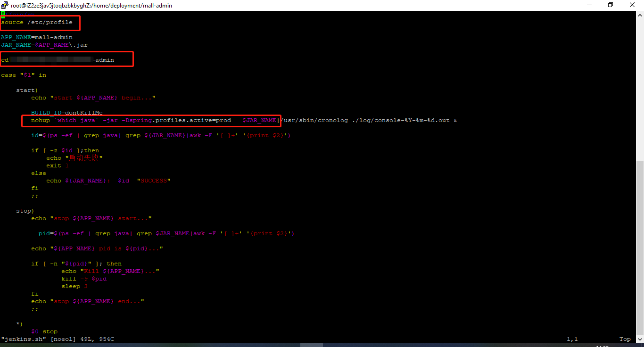Click the echo line containing "SUCCESS"
Image resolution: width=644 pixels, height=347 pixels.
(x=108, y=181)
